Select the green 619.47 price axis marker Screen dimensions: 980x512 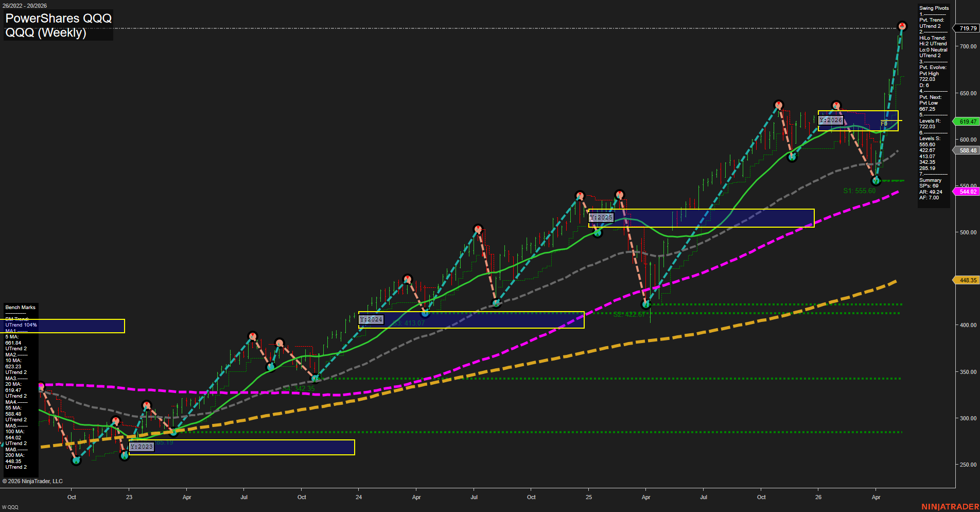967,122
